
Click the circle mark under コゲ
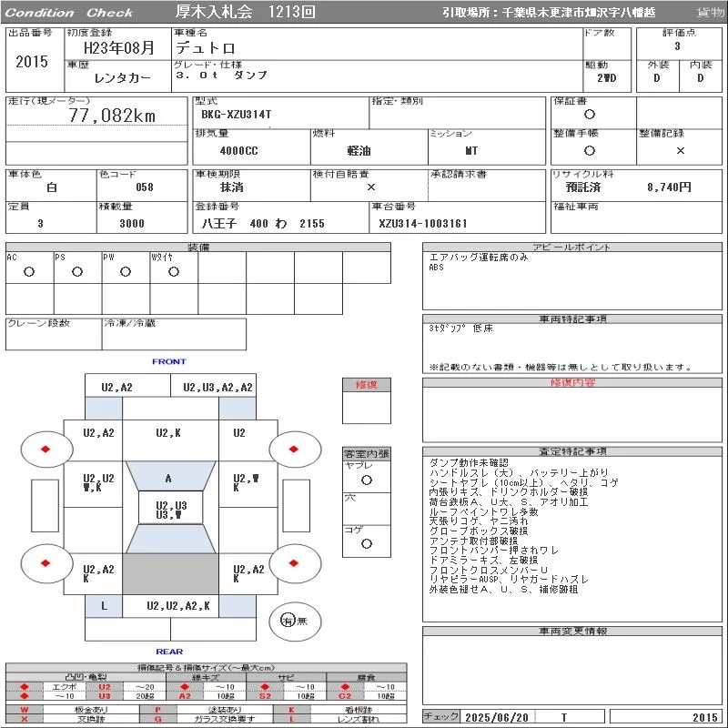click(x=367, y=543)
